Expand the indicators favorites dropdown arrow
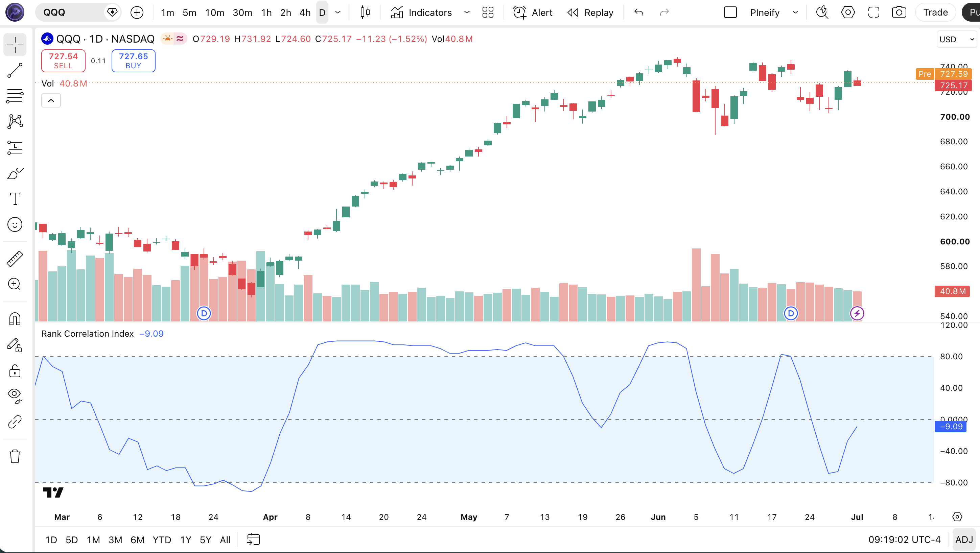Screen dimensions: 980x553 [x=467, y=12]
